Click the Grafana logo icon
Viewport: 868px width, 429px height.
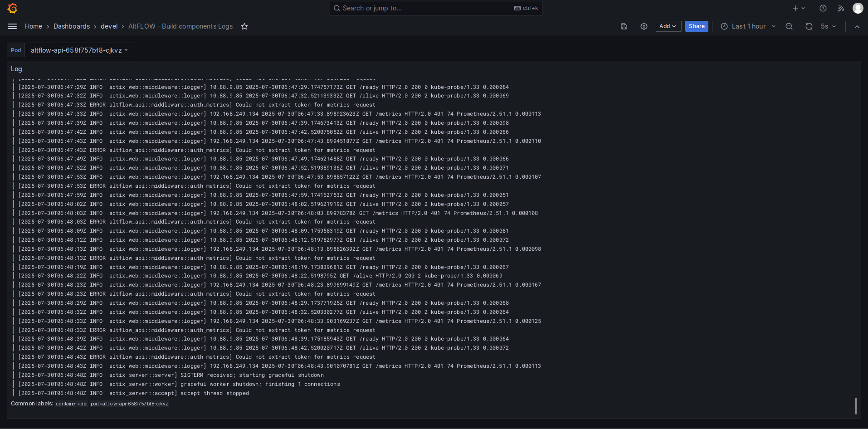[x=13, y=8]
